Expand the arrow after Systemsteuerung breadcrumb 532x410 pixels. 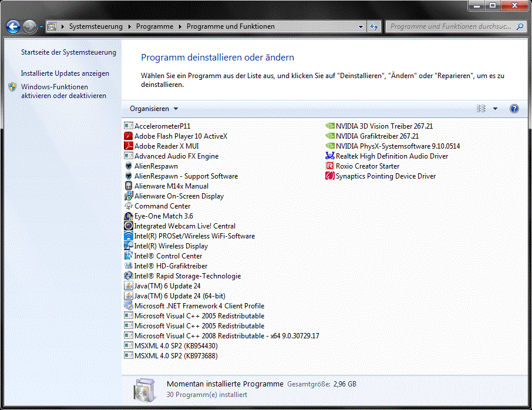129,26
